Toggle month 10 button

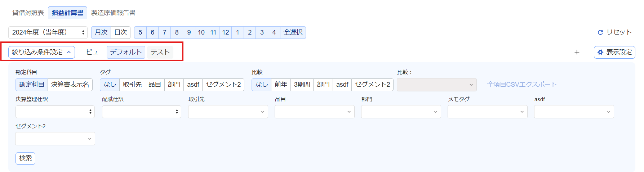[201, 32]
